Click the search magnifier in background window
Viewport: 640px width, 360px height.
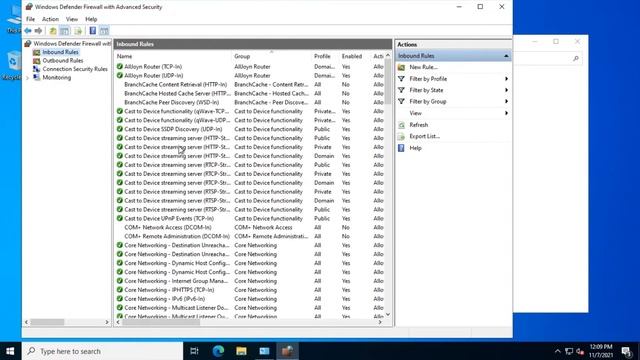pos(576,58)
